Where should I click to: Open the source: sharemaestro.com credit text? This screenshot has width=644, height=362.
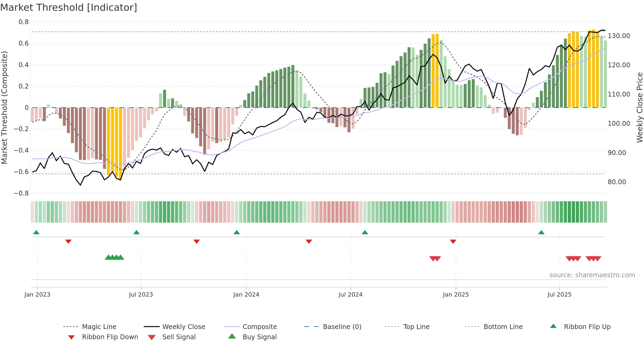point(592,275)
